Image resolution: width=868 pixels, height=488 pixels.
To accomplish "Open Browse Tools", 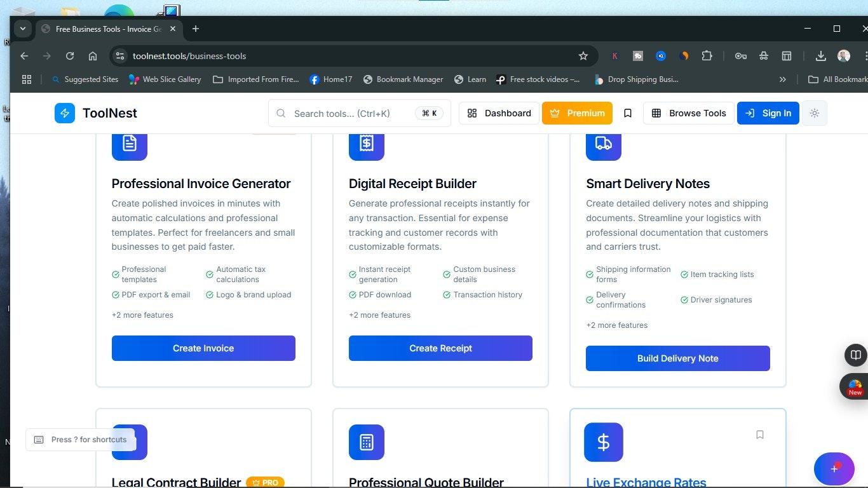I will click(x=689, y=113).
